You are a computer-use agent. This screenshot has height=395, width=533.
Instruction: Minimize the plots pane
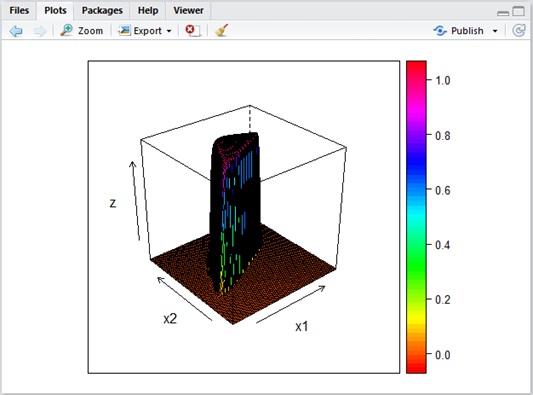503,13
